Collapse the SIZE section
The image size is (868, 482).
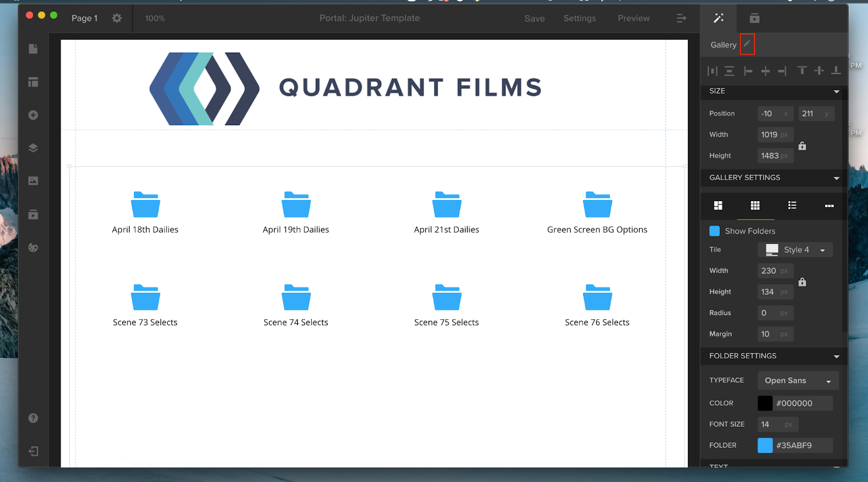[837, 92]
